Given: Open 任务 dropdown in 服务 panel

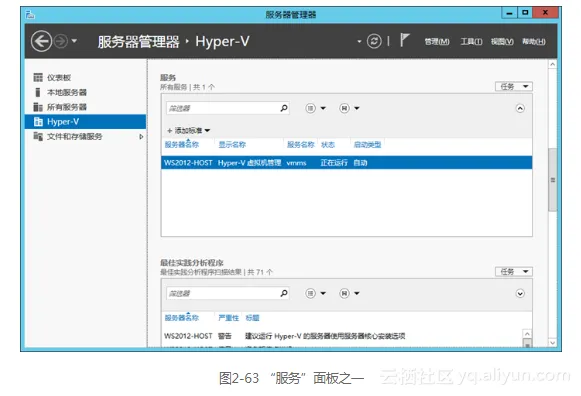Looking at the screenshot, I should pyautogui.click(x=514, y=86).
